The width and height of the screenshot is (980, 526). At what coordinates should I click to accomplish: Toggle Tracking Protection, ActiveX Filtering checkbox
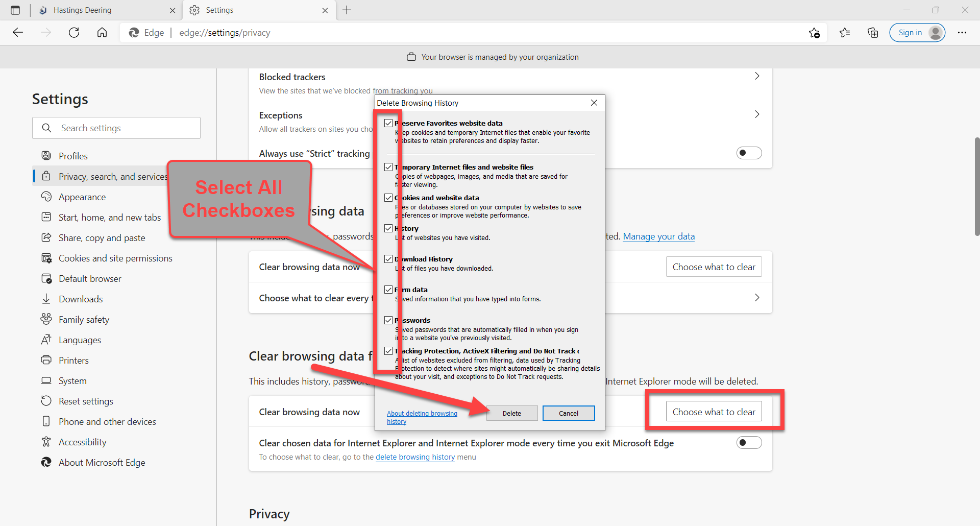388,351
